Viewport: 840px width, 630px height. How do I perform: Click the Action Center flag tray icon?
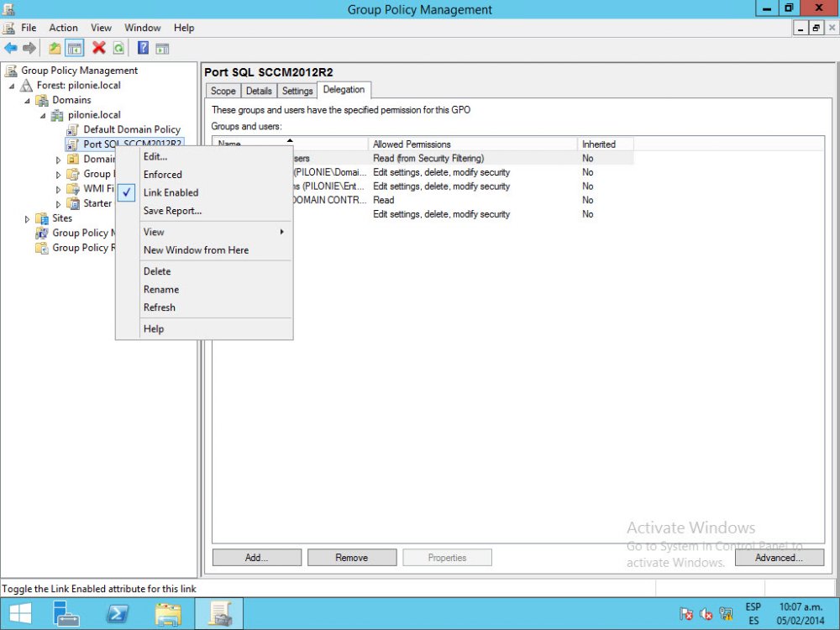[685, 614]
